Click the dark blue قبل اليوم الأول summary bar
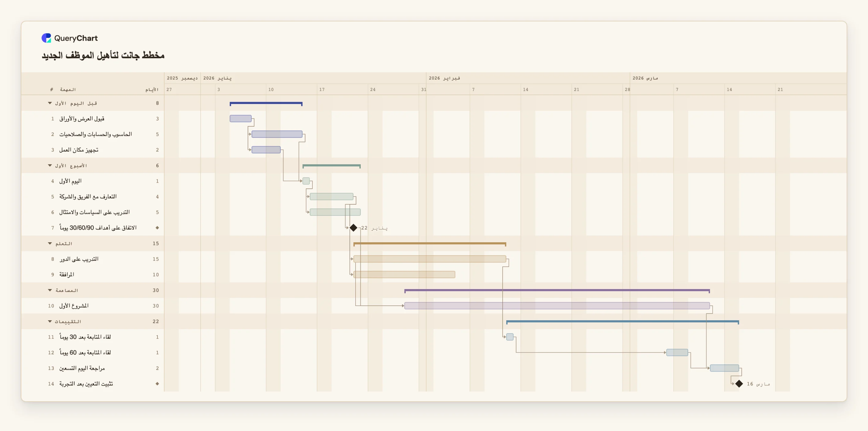The width and height of the screenshot is (868, 431). click(x=266, y=103)
